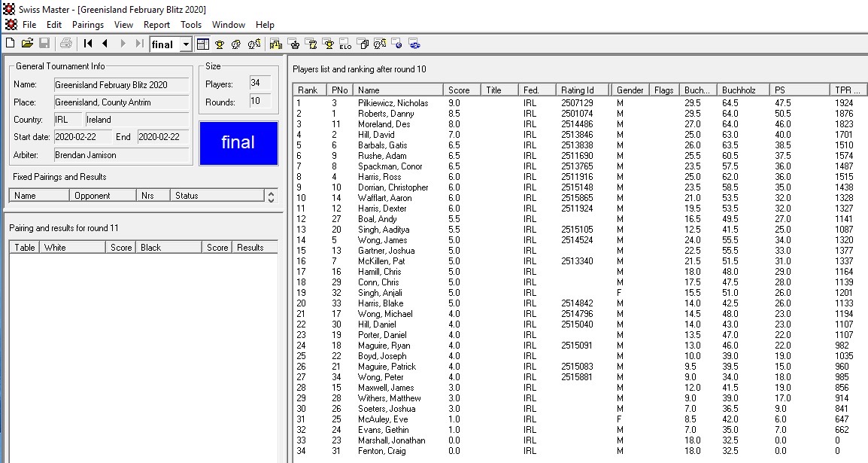The image size is (868, 463).
Task: Click the Rating Id column header
Action: (x=577, y=90)
